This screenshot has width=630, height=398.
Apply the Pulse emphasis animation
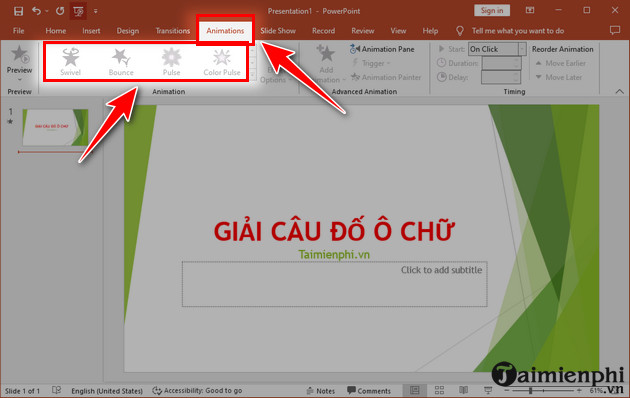172,62
